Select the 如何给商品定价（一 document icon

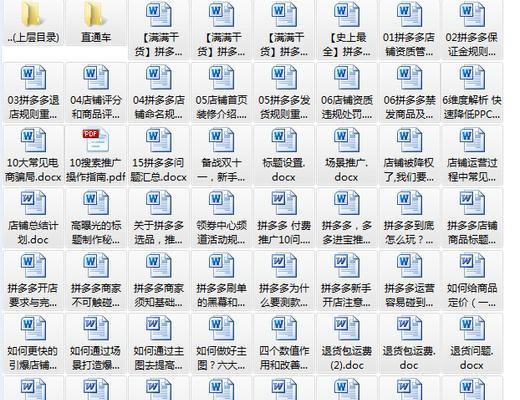click(x=472, y=265)
